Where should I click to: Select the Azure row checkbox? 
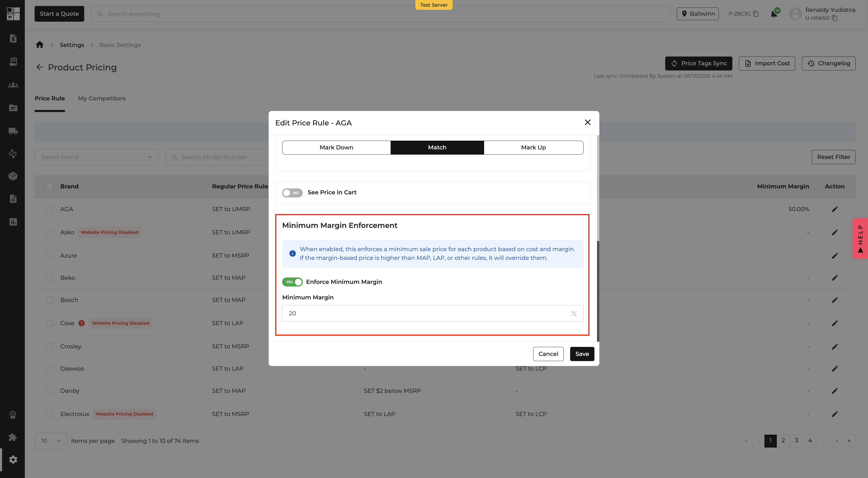50,256
